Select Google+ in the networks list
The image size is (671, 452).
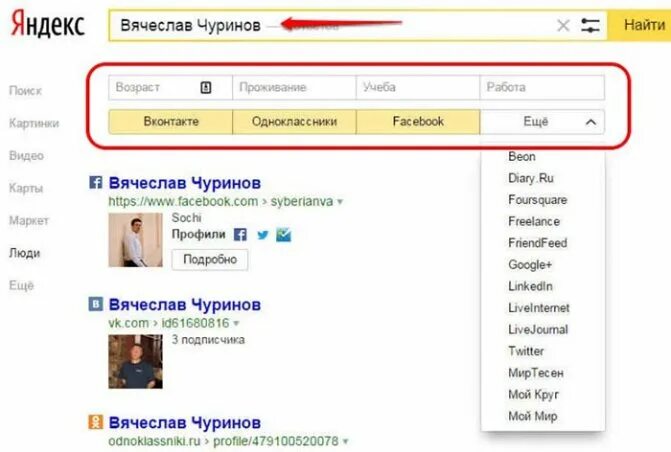coord(530,265)
